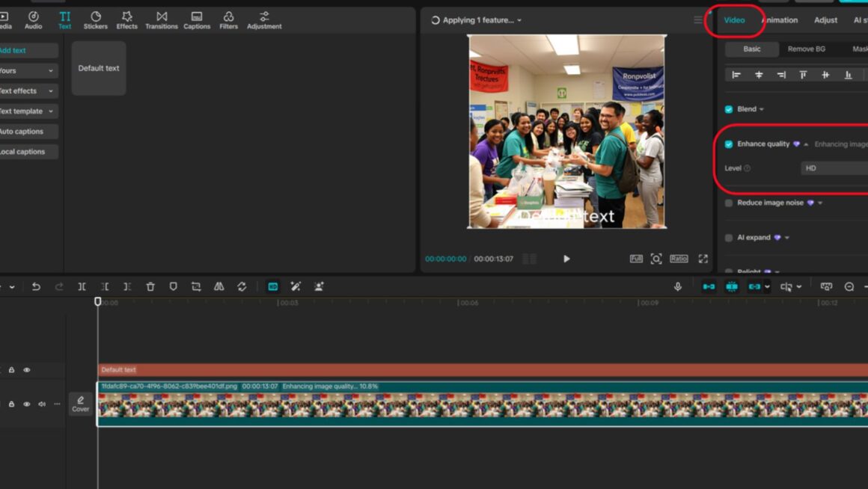Undo the last edit
Viewport: 868px width, 489px height.
coord(36,286)
